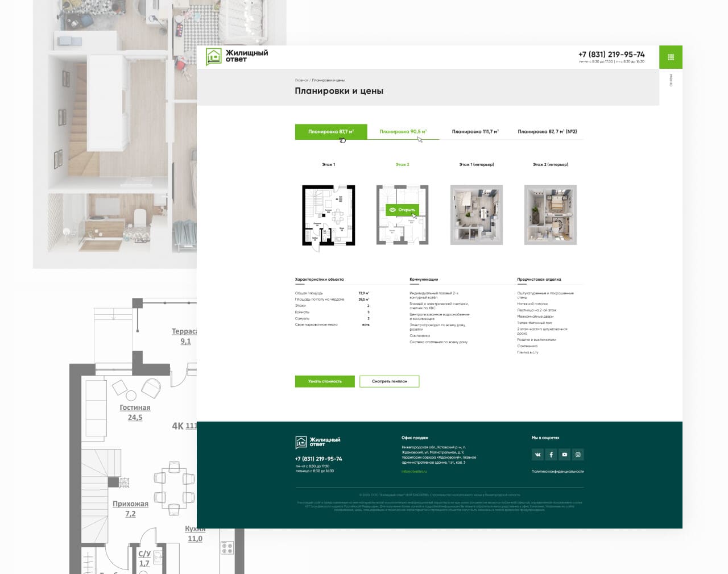Click the header phone number +7 (831) 219-95-74
The width and height of the screenshot is (728, 574).
point(611,55)
